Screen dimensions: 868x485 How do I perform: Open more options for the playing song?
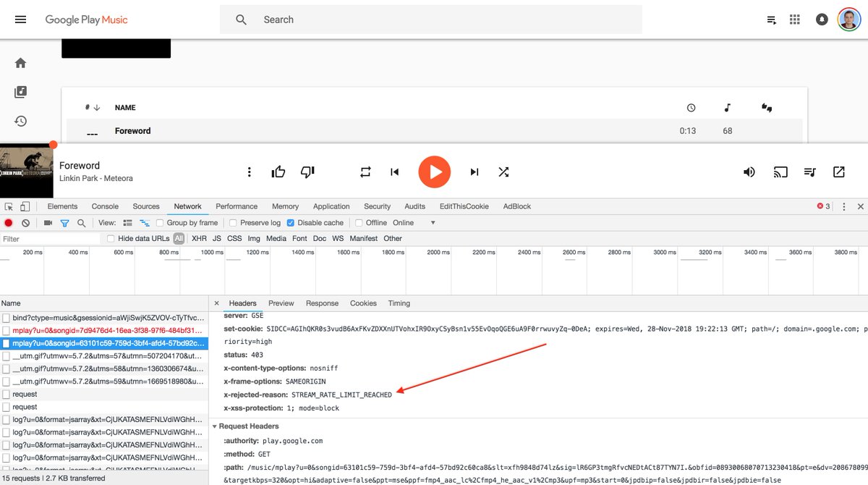(249, 172)
